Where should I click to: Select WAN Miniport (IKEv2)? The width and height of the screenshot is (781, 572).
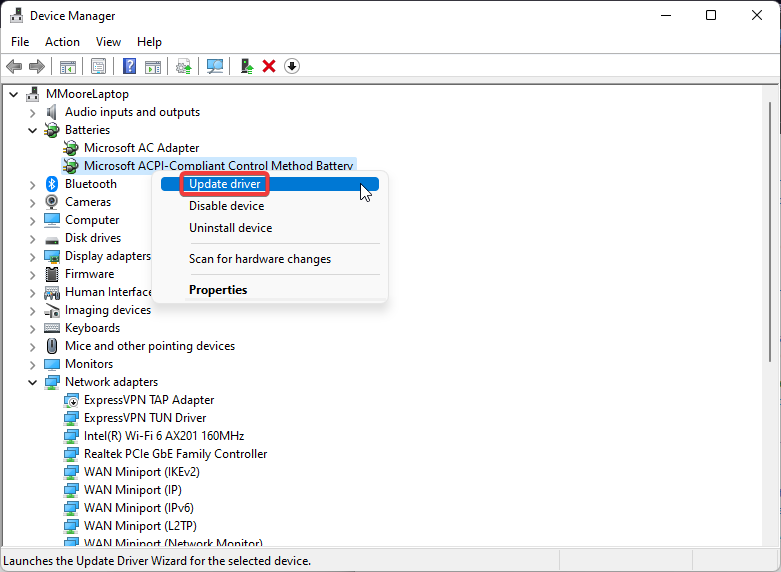click(x=141, y=472)
